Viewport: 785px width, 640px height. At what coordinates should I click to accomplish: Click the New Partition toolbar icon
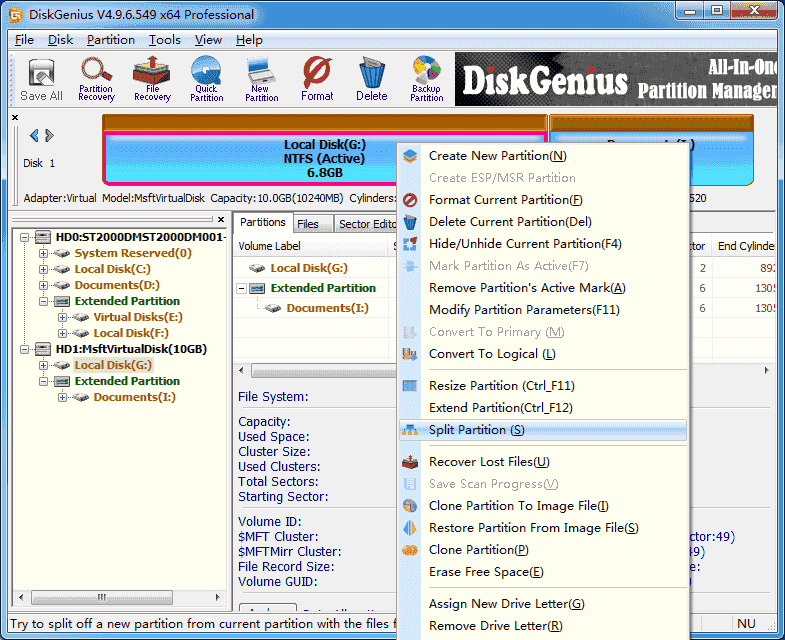pyautogui.click(x=261, y=80)
